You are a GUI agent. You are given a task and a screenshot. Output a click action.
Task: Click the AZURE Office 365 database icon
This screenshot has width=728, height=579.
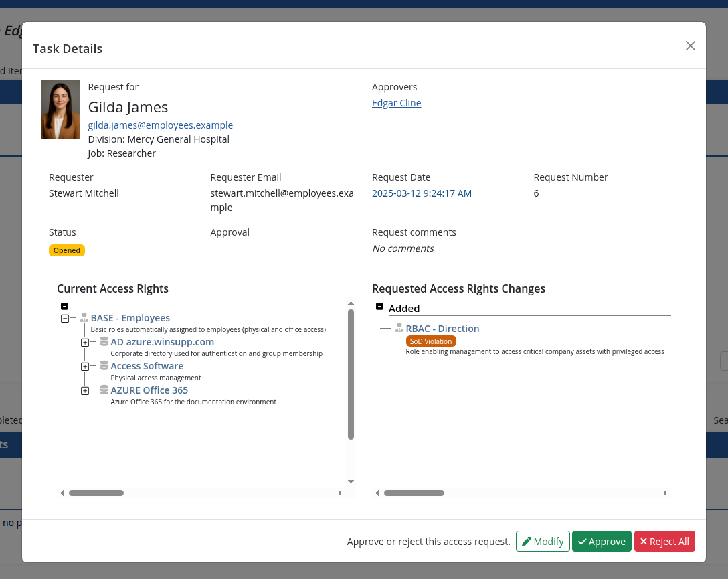click(104, 390)
